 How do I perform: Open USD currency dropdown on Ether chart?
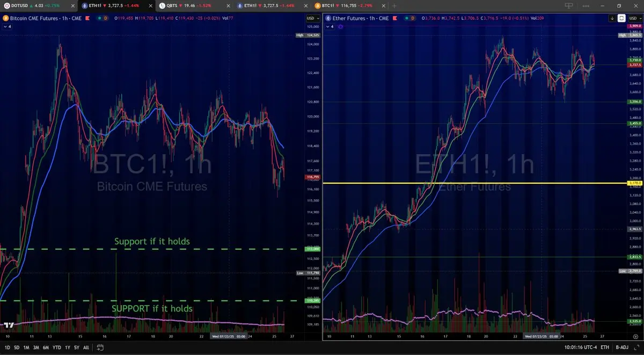coord(634,18)
